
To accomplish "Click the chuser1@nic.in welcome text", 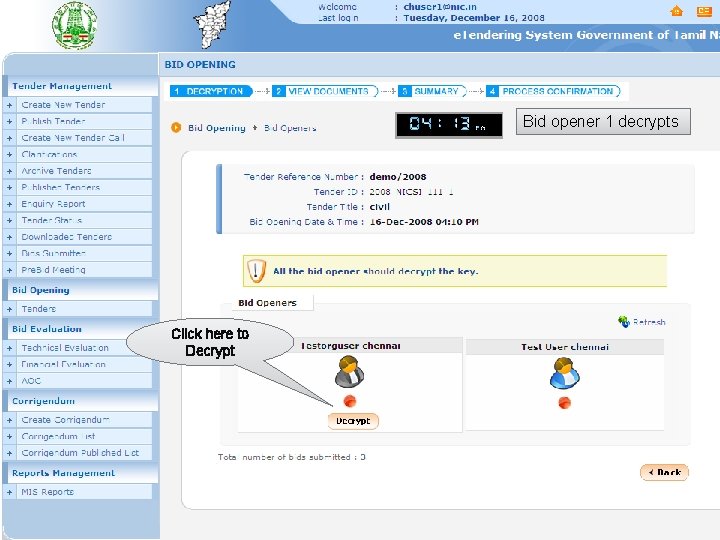I will click(440, 7).
